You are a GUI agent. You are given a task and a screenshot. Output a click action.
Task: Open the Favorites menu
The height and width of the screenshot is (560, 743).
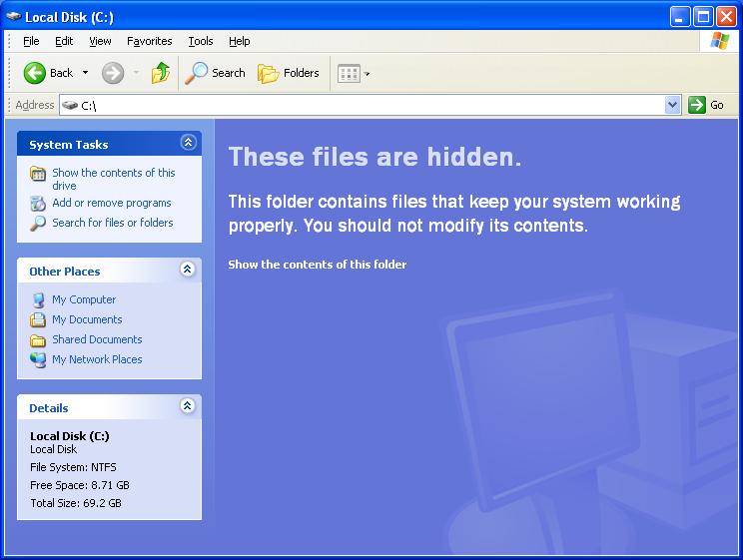(149, 41)
